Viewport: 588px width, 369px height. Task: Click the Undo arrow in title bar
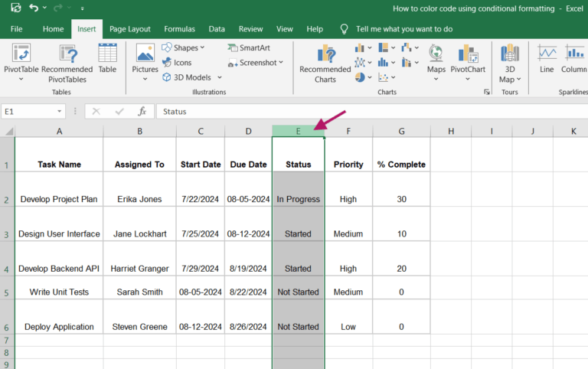[34, 8]
